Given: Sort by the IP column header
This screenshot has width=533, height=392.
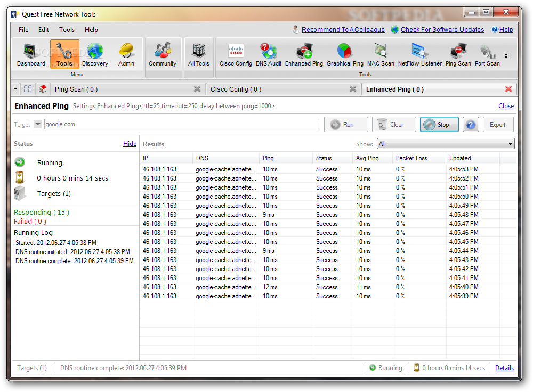Looking at the screenshot, I should [x=166, y=158].
